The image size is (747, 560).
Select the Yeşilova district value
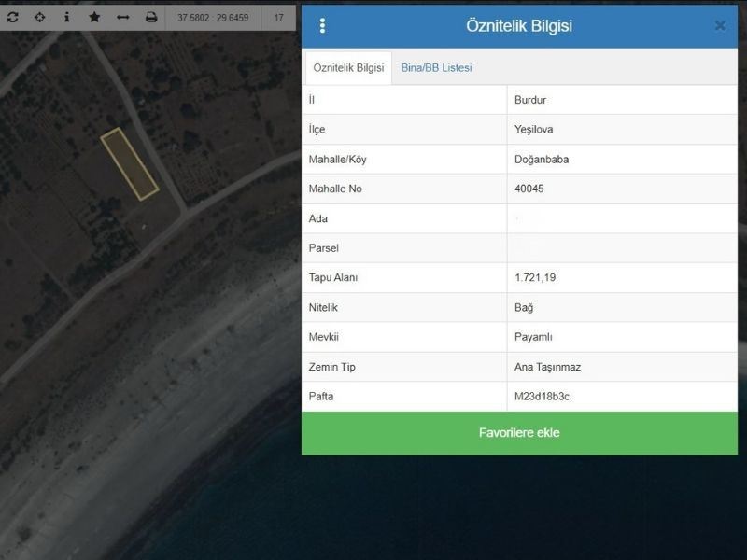click(533, 130)
